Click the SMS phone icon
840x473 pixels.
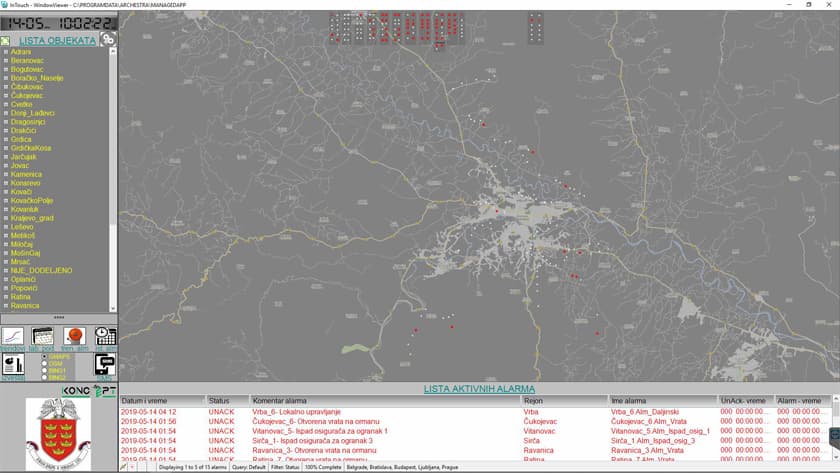105,365
